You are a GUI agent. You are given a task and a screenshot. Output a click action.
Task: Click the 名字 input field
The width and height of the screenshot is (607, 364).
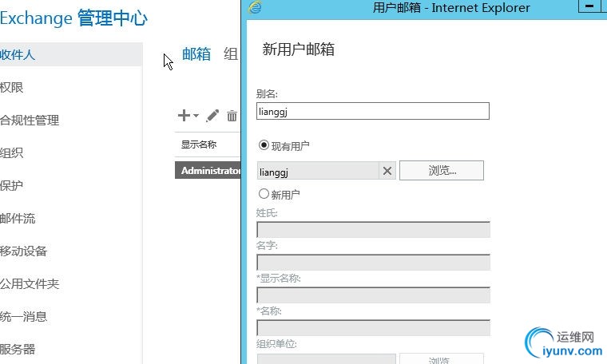(373, 262)
